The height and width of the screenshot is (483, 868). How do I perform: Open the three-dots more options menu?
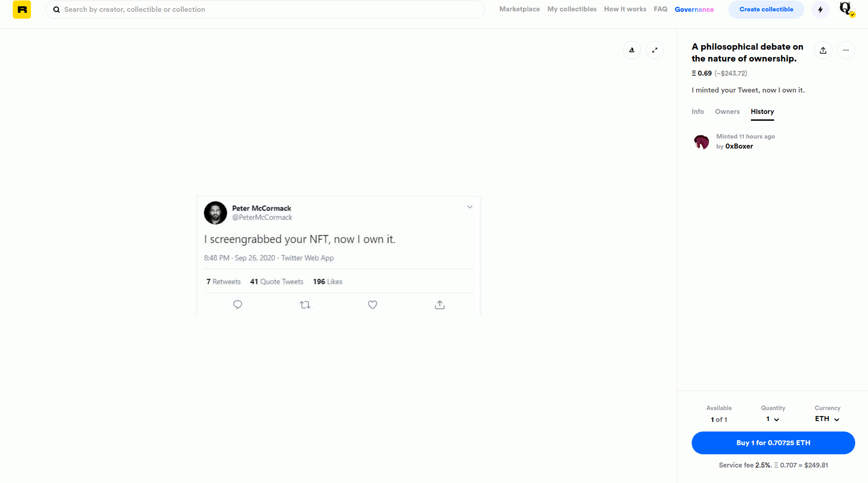846,50
